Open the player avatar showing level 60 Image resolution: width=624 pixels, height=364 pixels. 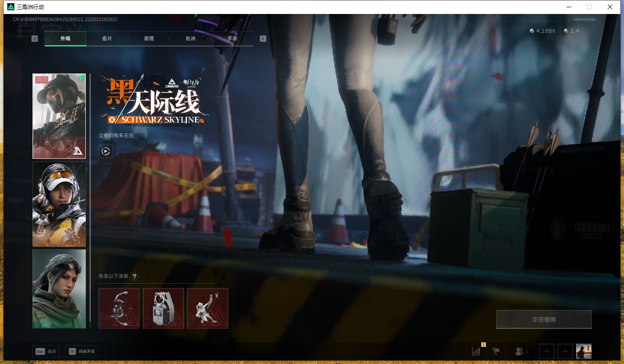point(583,351)
